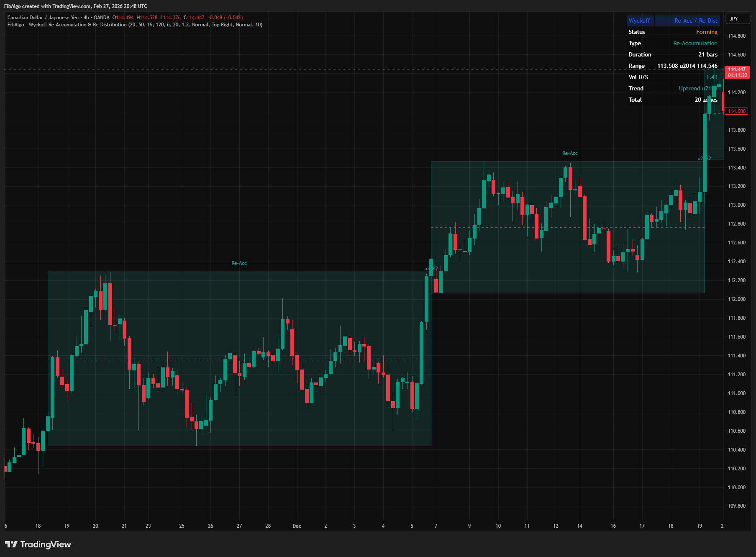Screen dimensions: 756x557
Task: Click the orange Forming status value
Action: point(707,32)
